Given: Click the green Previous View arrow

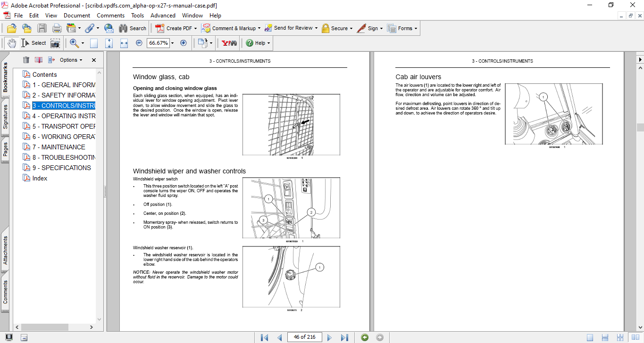Looking at the screenshot, I should coord(364,337).
